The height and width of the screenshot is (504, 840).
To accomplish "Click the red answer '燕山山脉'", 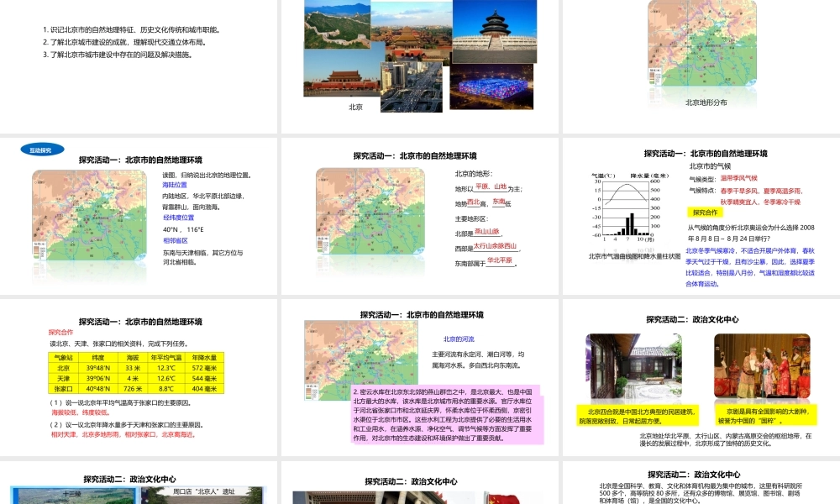I will (487, 231).
